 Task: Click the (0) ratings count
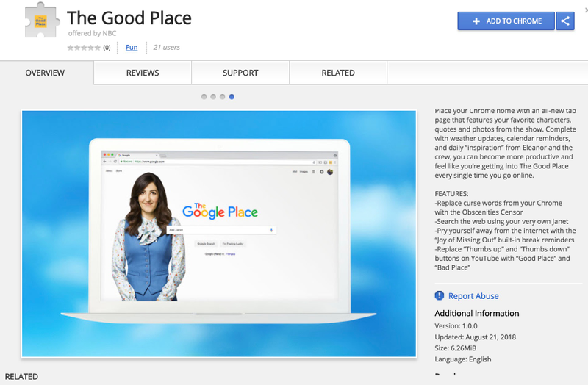pos(107,48)
